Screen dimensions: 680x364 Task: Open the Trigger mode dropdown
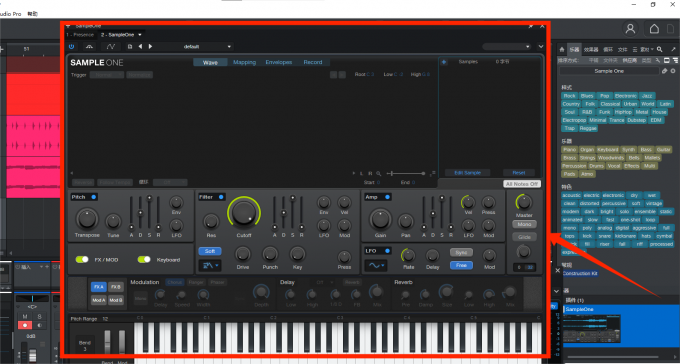[x=107, y=75]
